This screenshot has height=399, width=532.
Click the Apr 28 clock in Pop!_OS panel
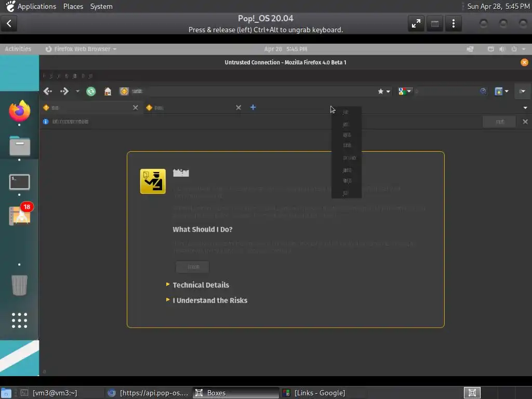click(286, 49)
